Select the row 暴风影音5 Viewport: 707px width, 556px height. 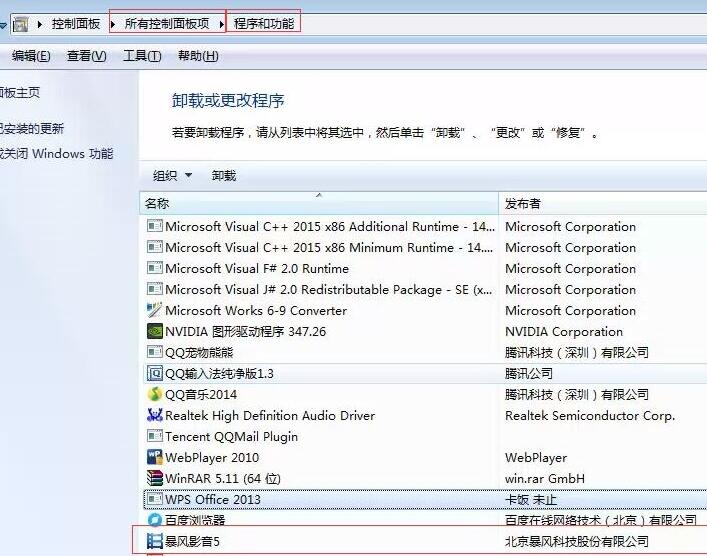(425, 541)
